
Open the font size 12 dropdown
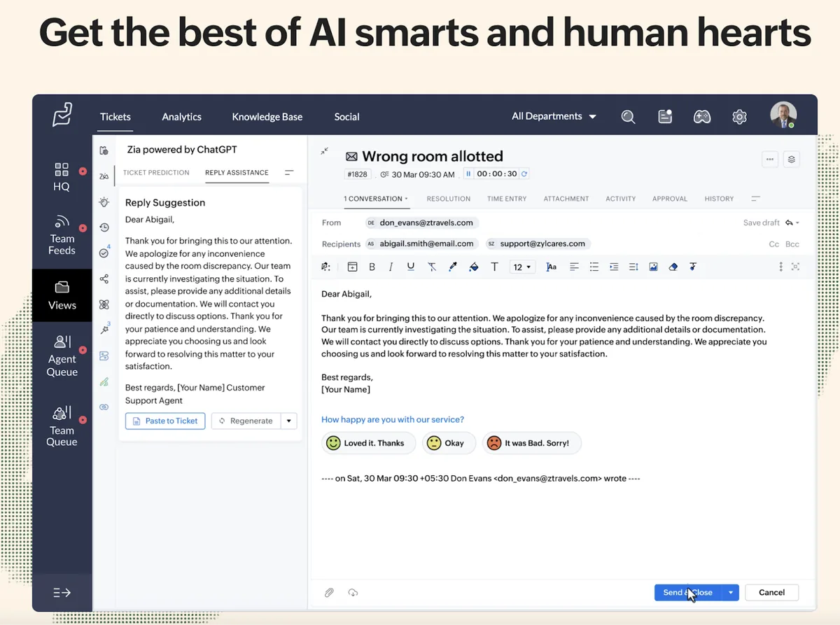point(522,267)
